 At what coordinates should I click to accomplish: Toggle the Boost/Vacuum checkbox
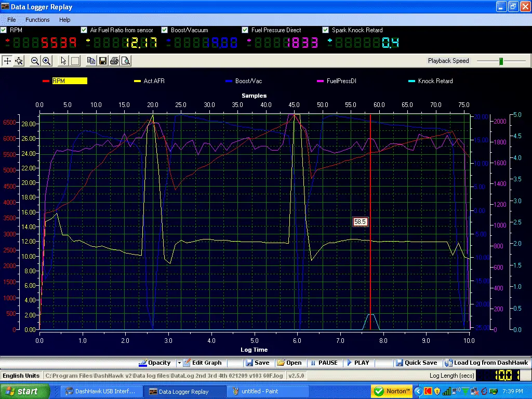point(165,30)
